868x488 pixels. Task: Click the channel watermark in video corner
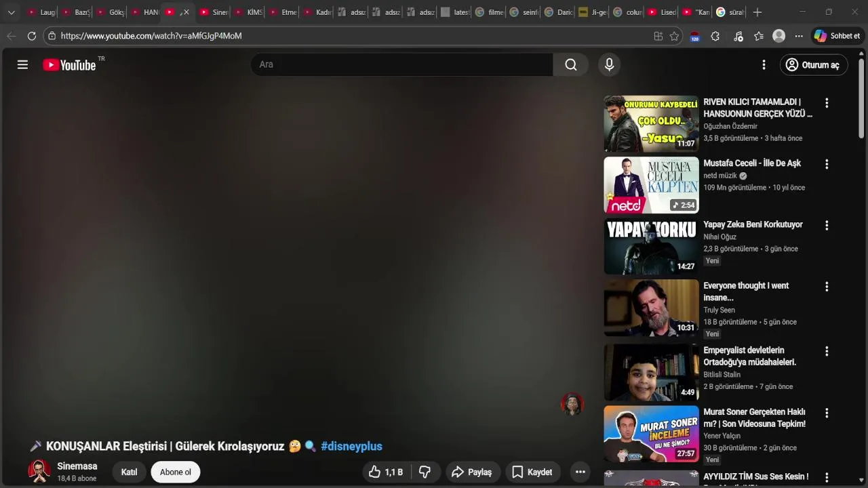click(x=572, y=403)
